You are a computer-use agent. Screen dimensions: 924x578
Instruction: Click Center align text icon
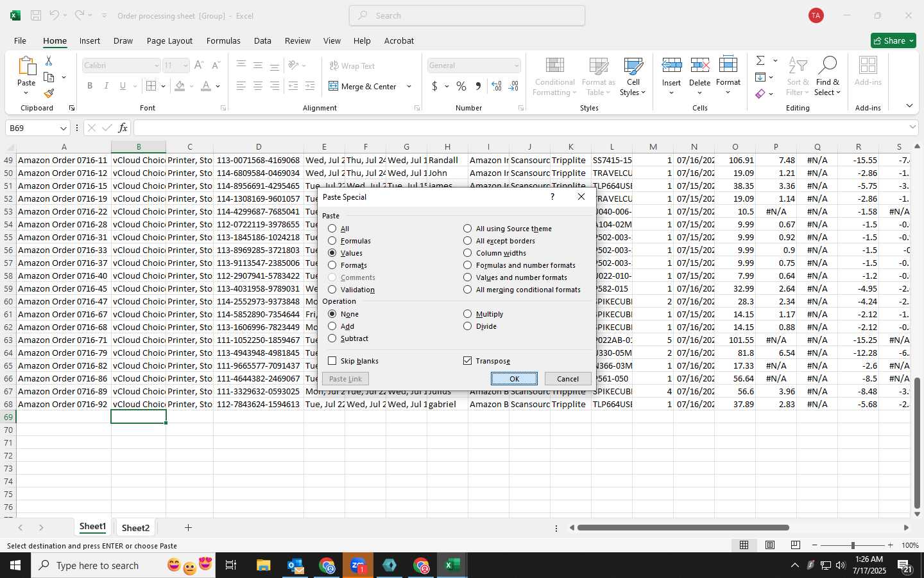258,86
